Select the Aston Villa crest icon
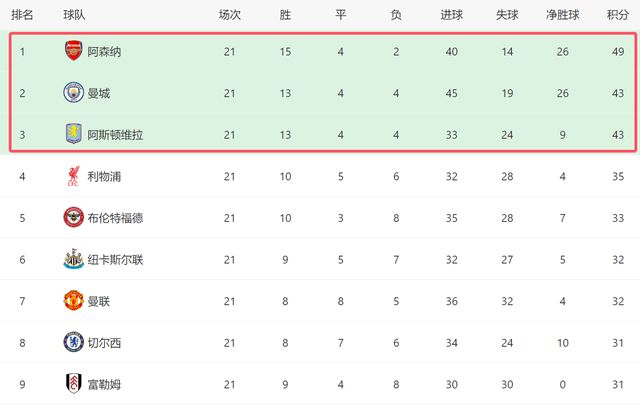Viewport: 640px width, 405px height. pos(73,134)
